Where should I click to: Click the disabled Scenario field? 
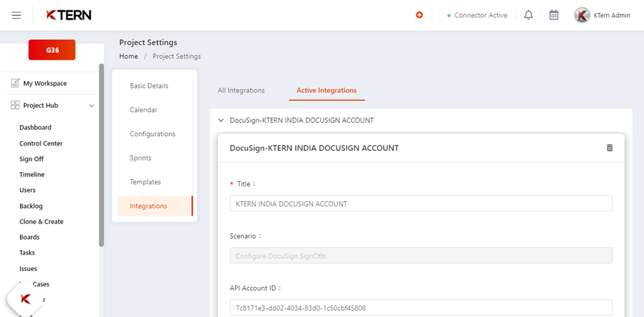coord(421,255)
